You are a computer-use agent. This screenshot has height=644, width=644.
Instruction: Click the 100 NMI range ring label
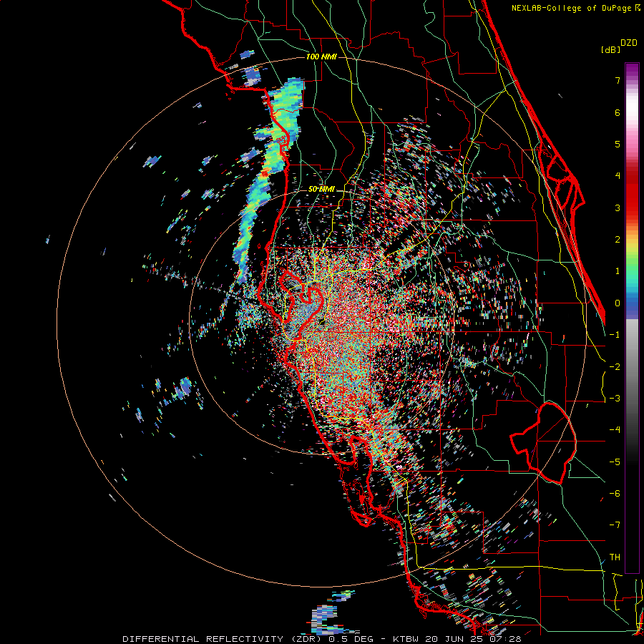tap(321, 57)
